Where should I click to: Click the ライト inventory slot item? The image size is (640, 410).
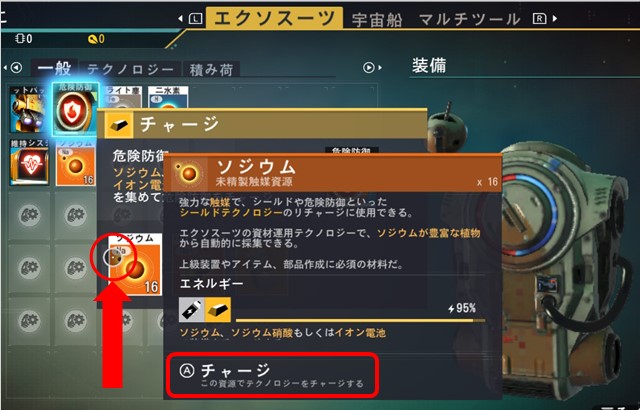(x=123, y=98)
